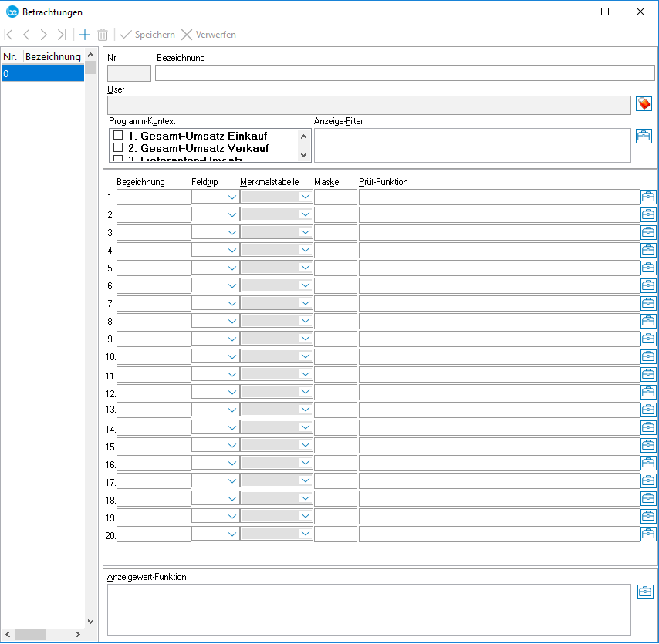The width and height of the screenshot is (659, 644).
Task: Open Prüf-Funktion editor icon for row 1
Action: click(648, 197)
